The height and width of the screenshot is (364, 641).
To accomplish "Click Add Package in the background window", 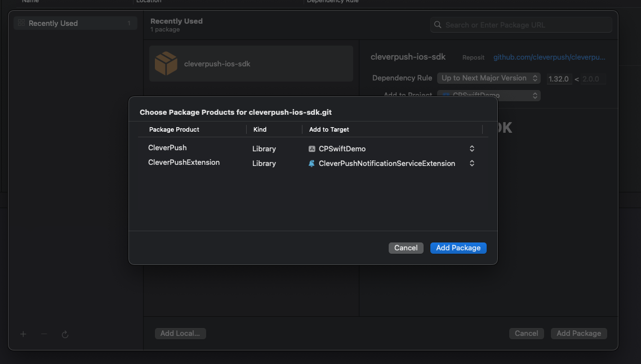I will click(579, 334).
